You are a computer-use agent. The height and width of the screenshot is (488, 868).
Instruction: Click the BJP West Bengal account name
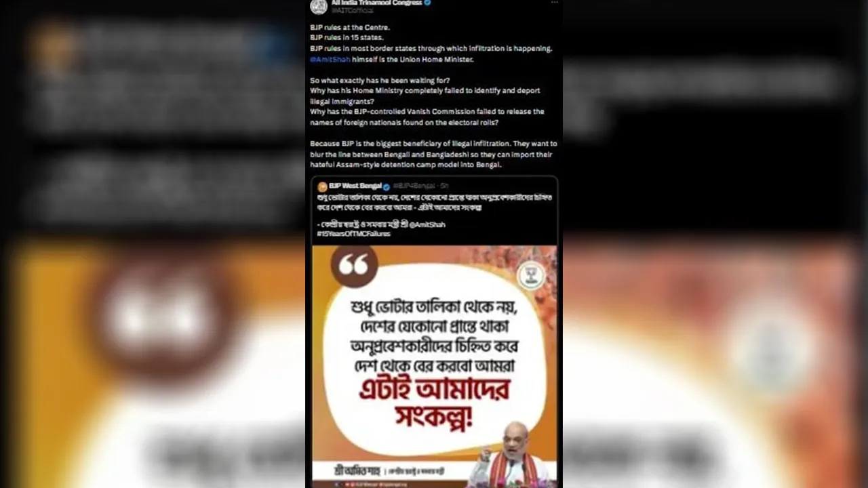pos(355,186)
